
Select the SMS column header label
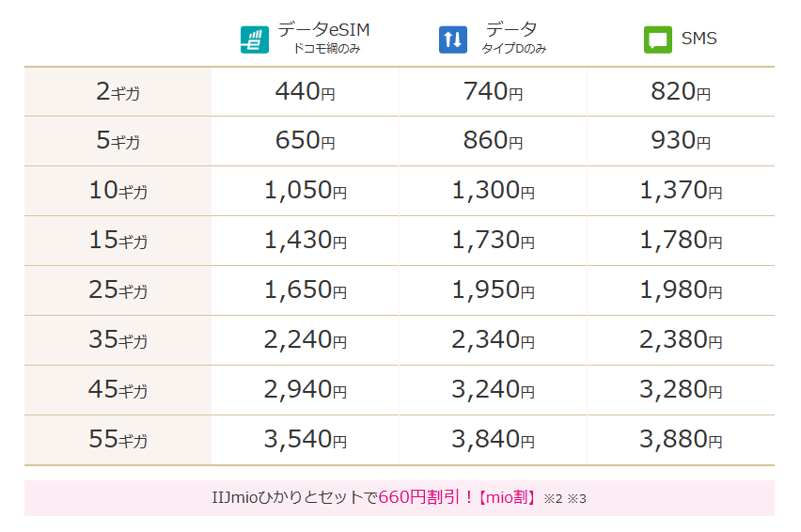[699, 39]
